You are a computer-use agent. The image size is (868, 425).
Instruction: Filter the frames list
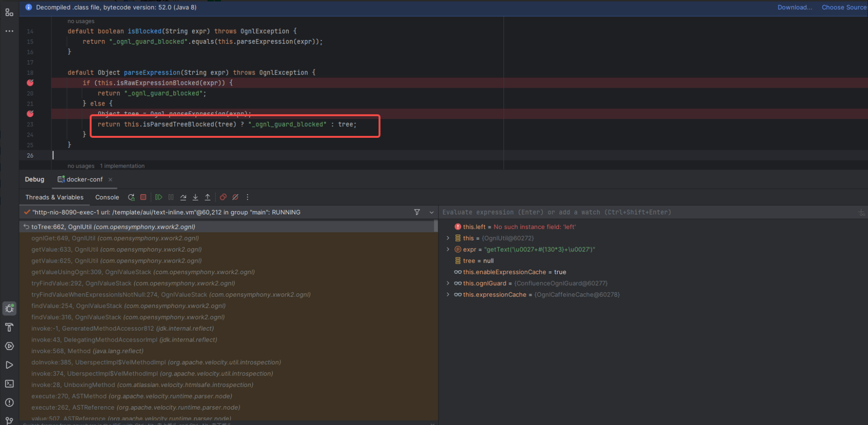tap(417, 212)
